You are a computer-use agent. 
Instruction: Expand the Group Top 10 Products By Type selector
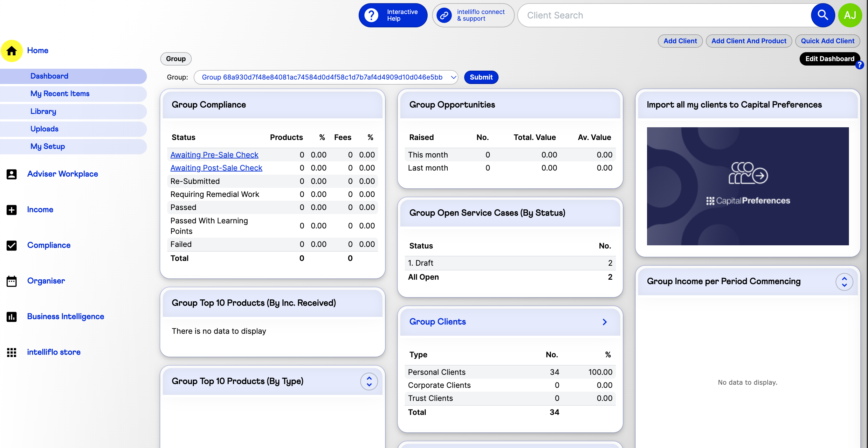pyautogui.click(x=369, y=381)
